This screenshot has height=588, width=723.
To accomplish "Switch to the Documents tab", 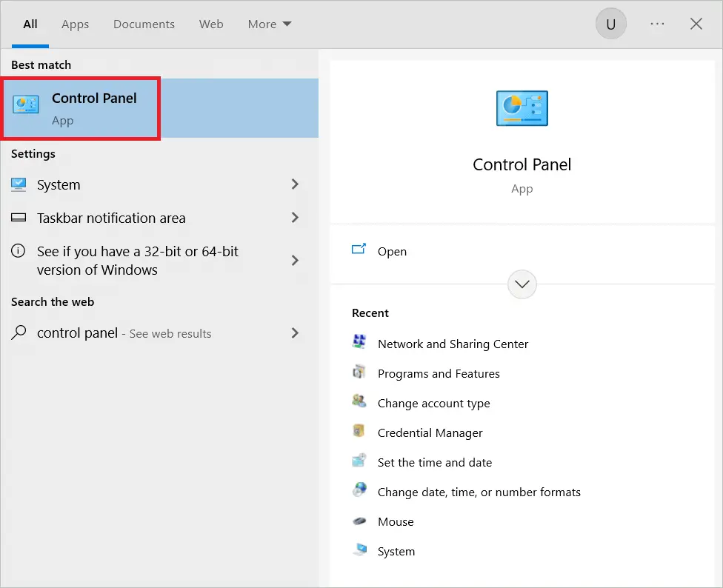I will pyautogui.click(x=144, y=24).
